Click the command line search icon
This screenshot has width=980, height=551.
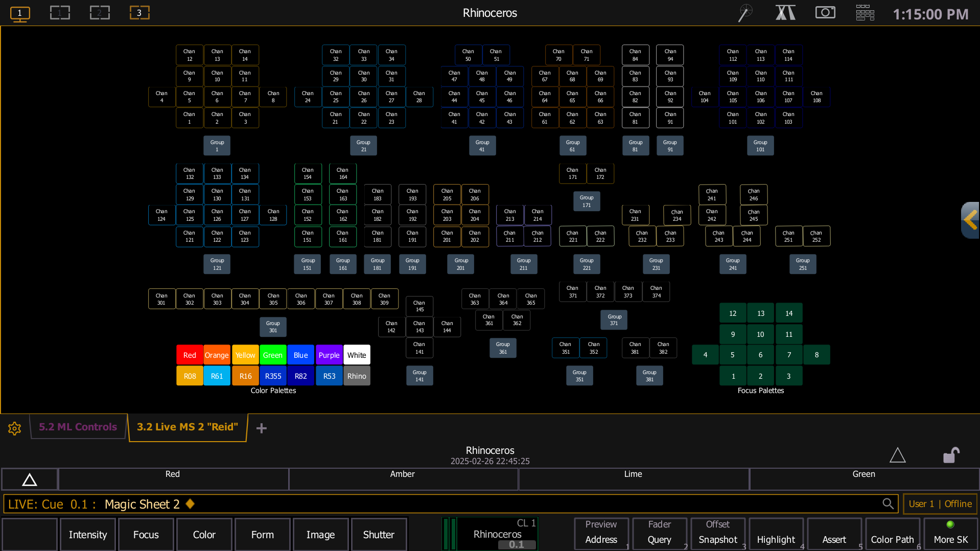(888, 504)
